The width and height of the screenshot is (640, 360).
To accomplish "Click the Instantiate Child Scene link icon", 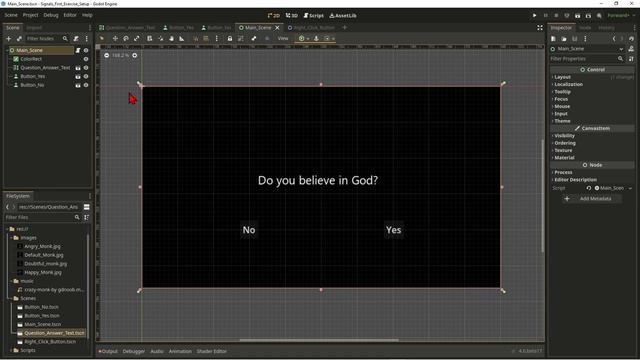I will 19,38.
